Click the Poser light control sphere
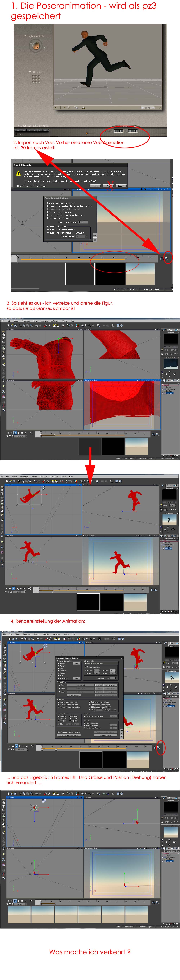The height and width of the screenshot is (980, 180). pos(36,46)
